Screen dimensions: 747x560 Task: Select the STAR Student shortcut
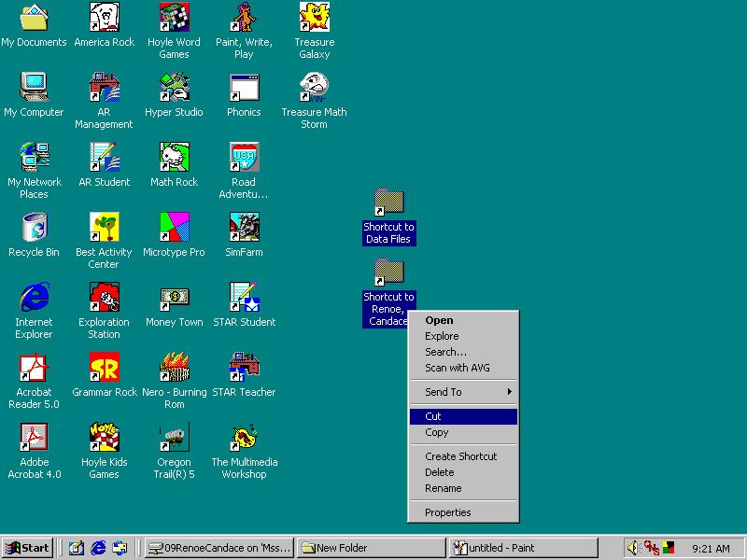[244, 297]
